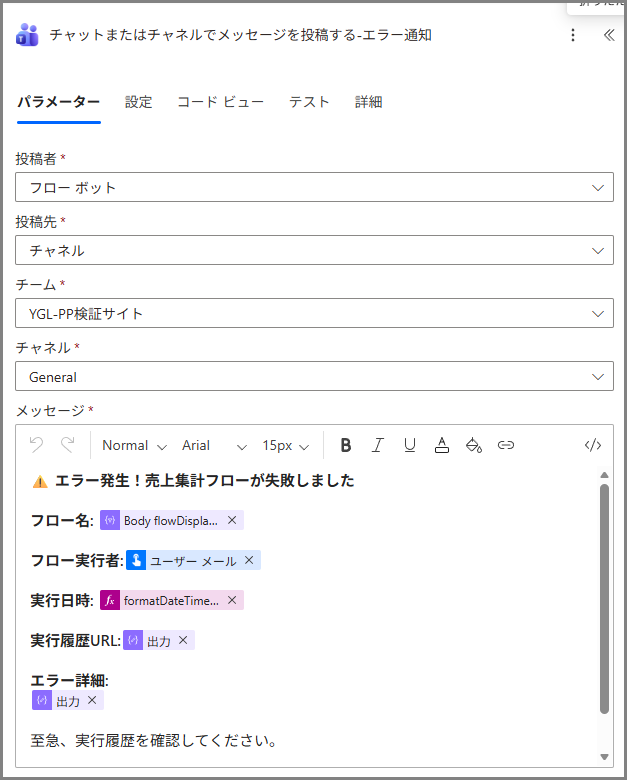Click the redo icon in message editor
The image size is (627, 780).
pyautogui.click(x=68, y=445)
